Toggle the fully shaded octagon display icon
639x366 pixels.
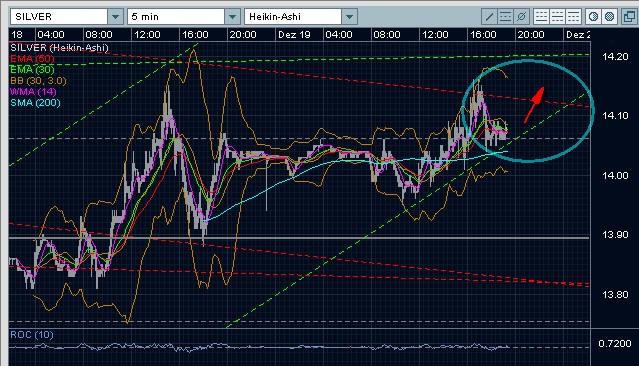pyautogui.click(x=610, y=17)
